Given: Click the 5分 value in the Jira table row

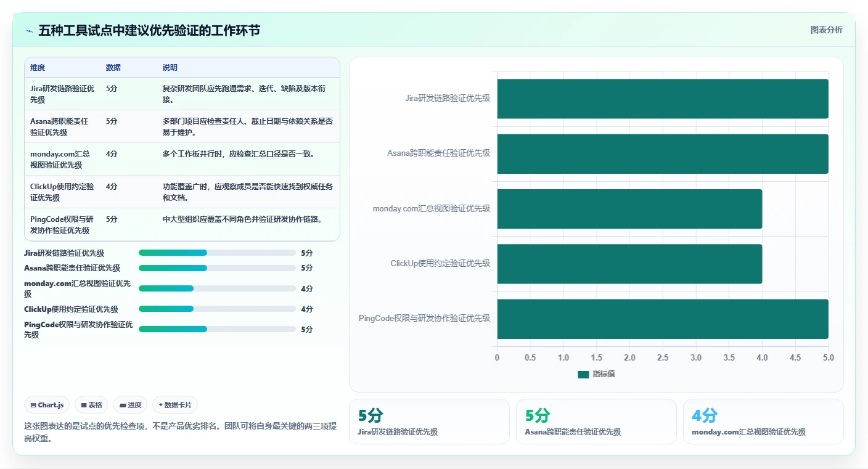Looking at the screenshot, I should pos(112,89).
